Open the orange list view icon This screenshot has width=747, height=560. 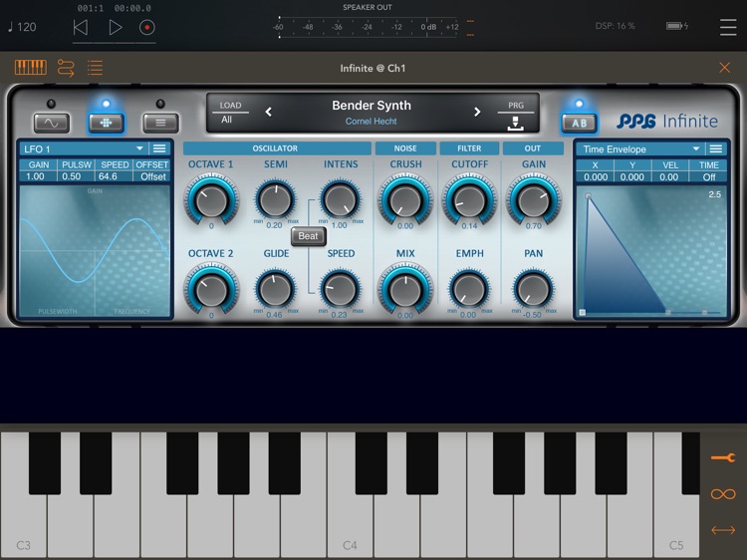[x=95, y=68]
